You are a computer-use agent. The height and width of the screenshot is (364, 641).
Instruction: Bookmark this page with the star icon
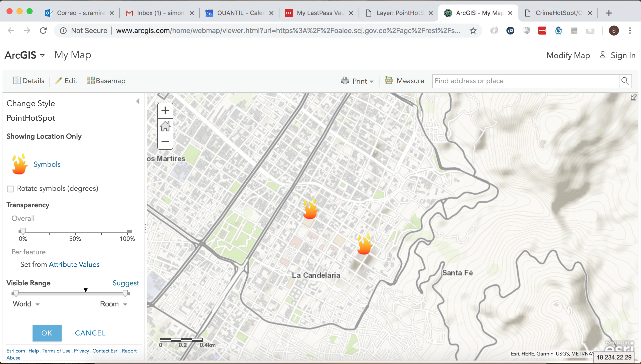473,31
